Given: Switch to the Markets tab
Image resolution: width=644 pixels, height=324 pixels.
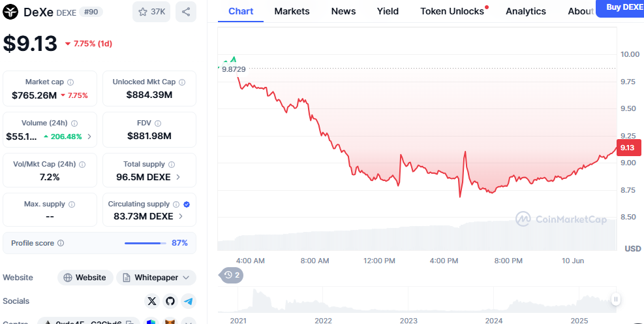Looking at the screenshot, I should tap(292, 12).
